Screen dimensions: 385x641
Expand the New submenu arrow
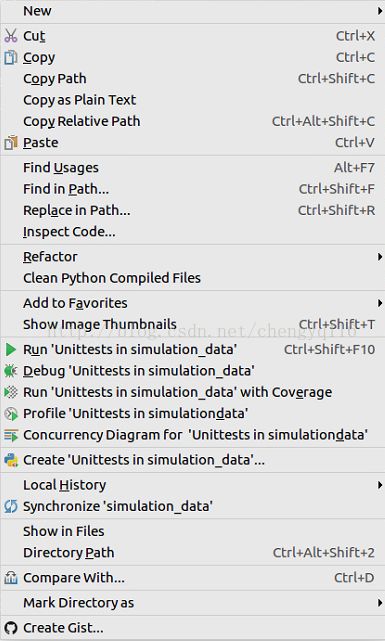tap(380, 11)
